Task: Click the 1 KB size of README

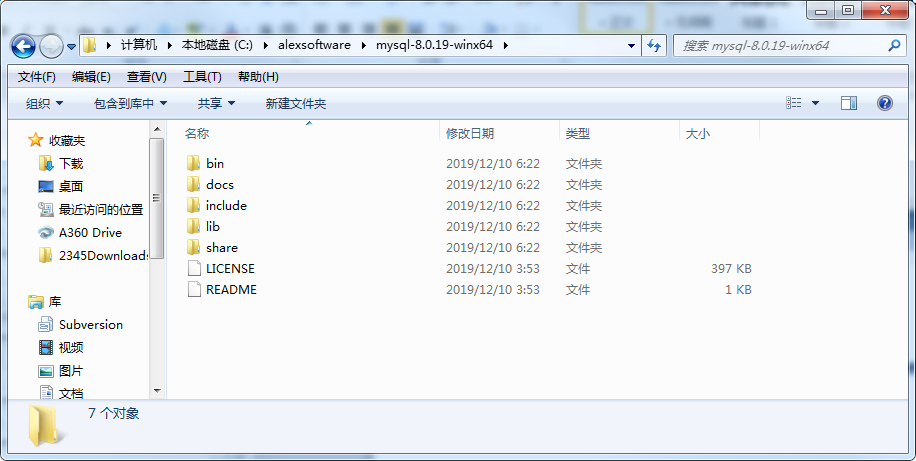Action: click(x=738, y=290)
